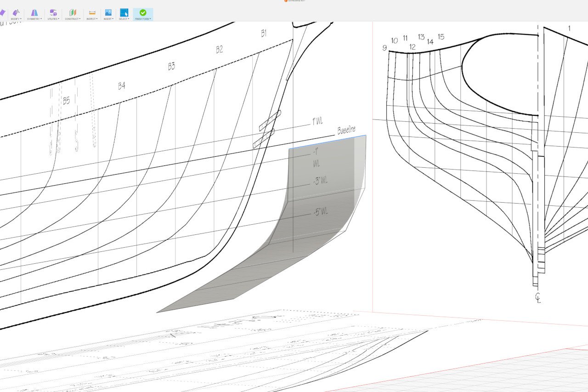Image resolution: width=588 pixels, height=392 pixels.
Task: Click the -3' WL waterline label
Action: coord(320,181)
